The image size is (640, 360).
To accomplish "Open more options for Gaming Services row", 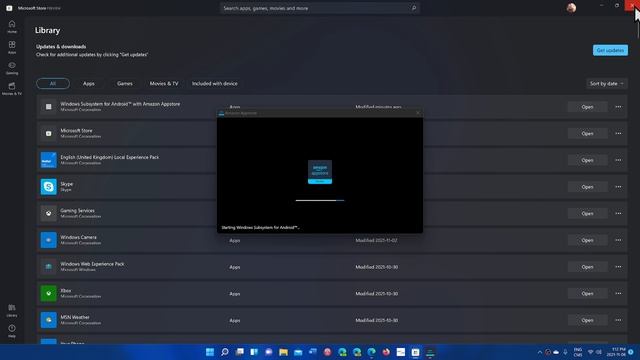I will (618, 213).
